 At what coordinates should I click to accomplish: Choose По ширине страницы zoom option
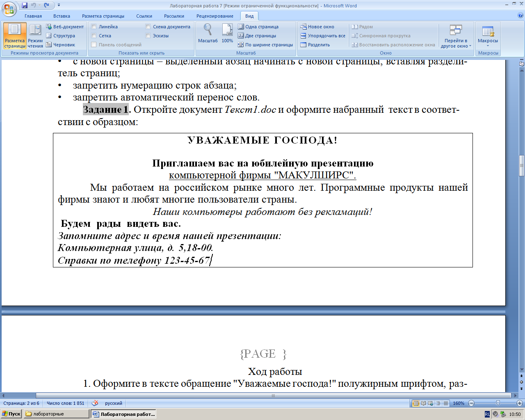265,45
